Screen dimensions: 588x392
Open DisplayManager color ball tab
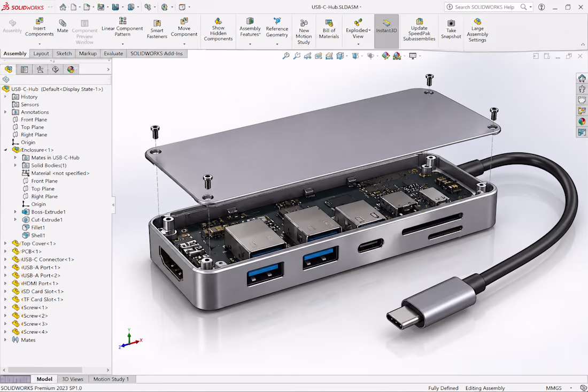(x=71, y=70)
